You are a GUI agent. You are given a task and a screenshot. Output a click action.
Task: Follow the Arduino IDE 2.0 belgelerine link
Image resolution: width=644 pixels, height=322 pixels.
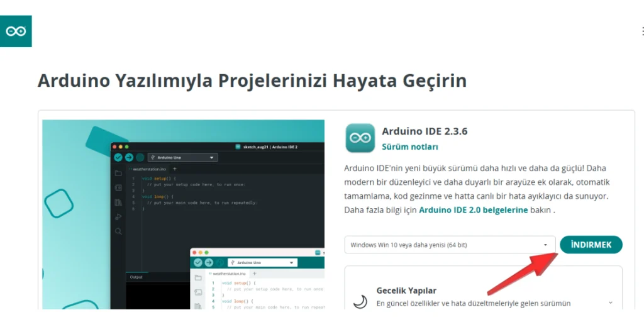click(473, 210)
